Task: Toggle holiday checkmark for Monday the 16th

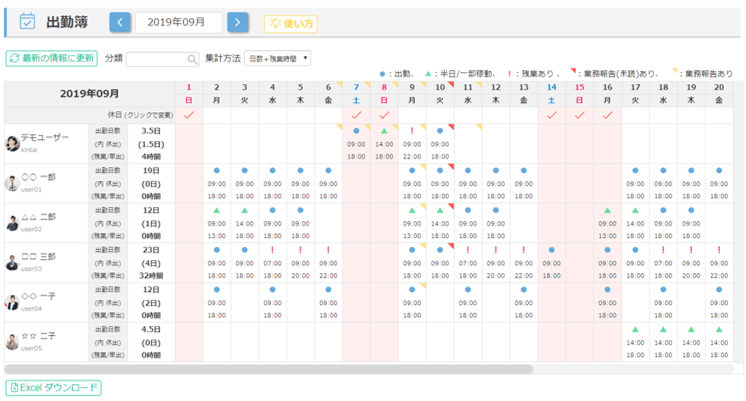Action: [607, 115]
